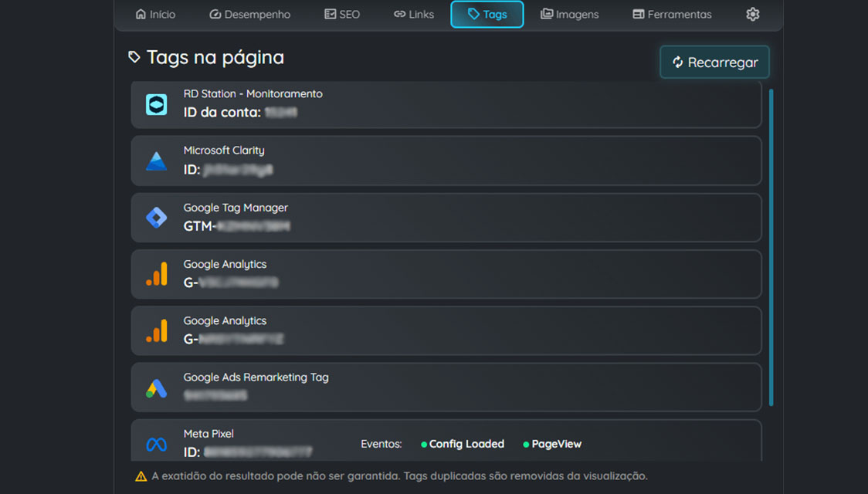Click the Recarregar button

pos(714,62)
